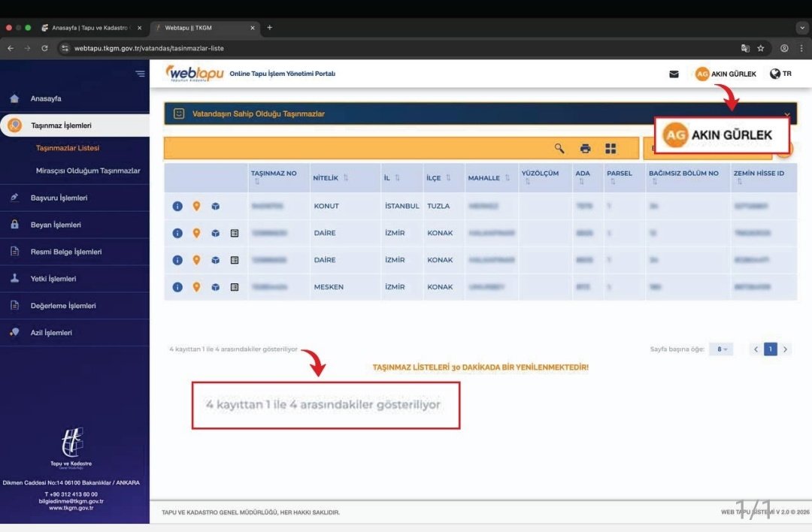Go to the next results page
This screenshot has width=812, height=532.
point(785,349)
